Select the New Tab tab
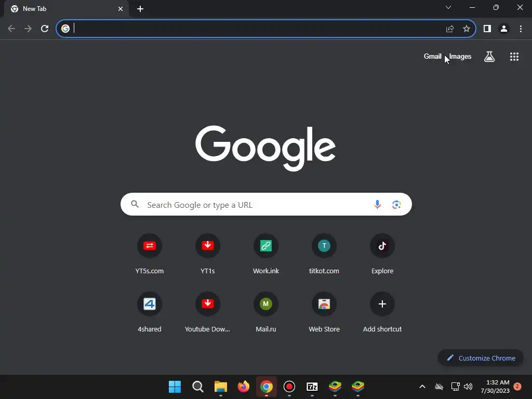The image size is (532, 399). (x=66, y=9)
